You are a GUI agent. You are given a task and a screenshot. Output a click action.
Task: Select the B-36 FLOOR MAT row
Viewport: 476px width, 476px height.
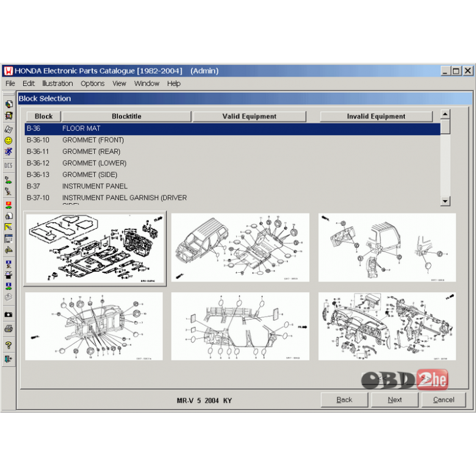click(x=233, y=129)
